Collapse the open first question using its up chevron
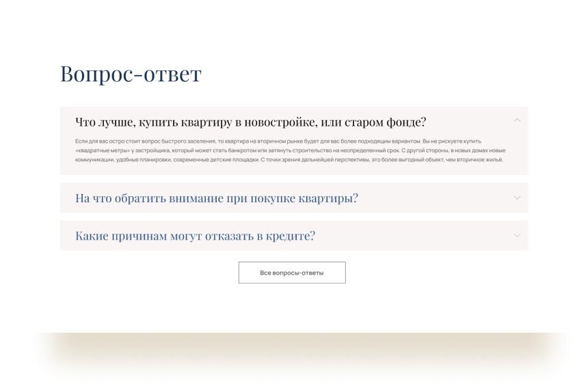Screen dimensions: 588x388 point(517,120)
